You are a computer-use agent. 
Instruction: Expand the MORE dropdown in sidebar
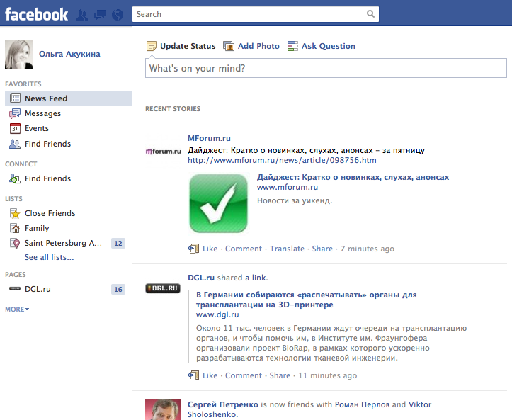tap(17, 310)
